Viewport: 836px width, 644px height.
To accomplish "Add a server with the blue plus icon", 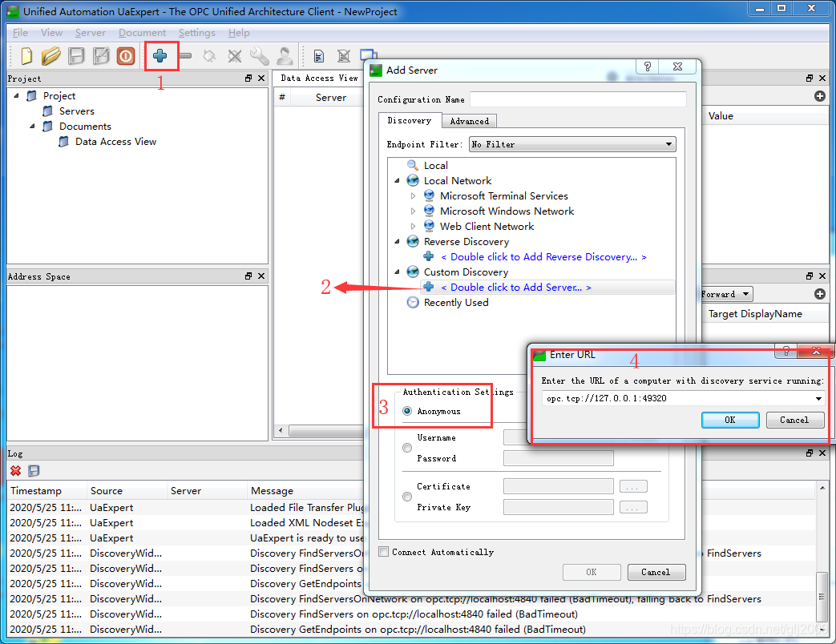I will [x=160, y=55].
